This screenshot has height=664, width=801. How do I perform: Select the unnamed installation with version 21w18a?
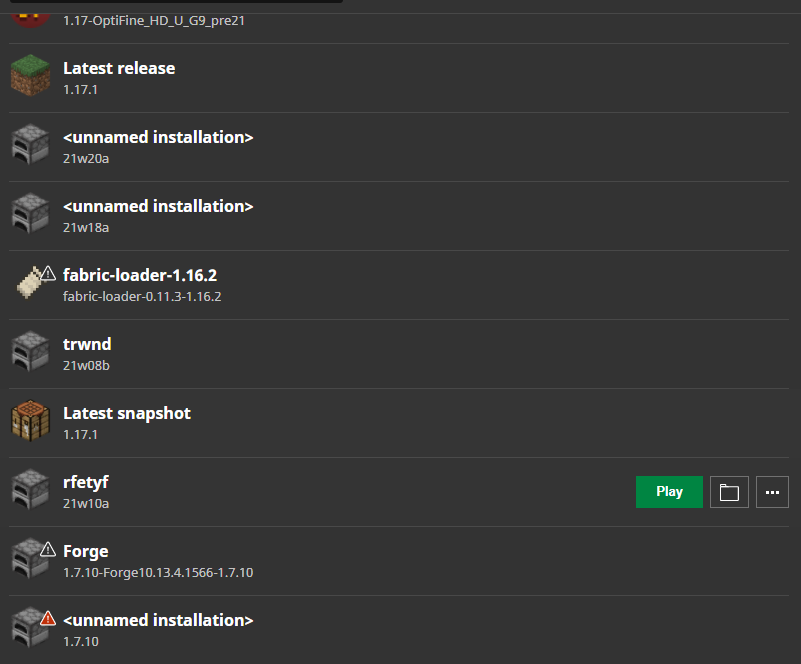pos(158,206)
